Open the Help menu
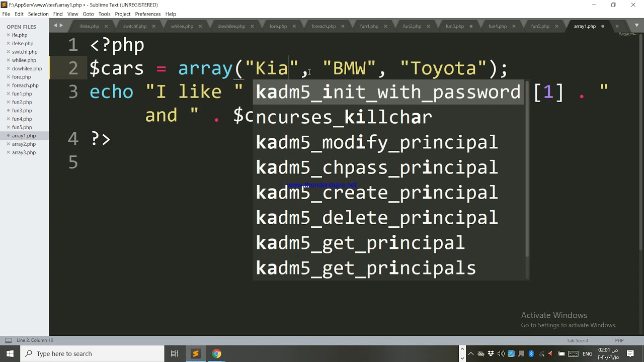Screen dimensions: 644x362 coord(171,14)
